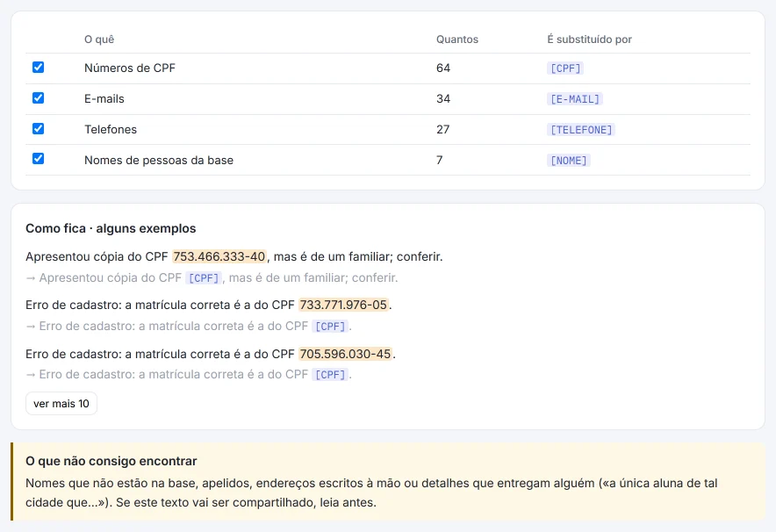Screen dimensions: 776x532
Task: Toggle the E-mails checkbox
Action: click(38, 98)
